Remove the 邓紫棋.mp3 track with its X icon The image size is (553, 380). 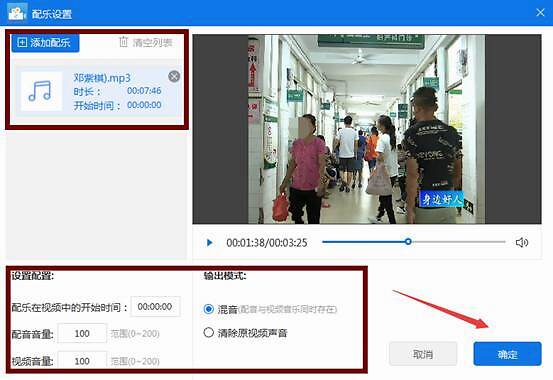point(174,76)
